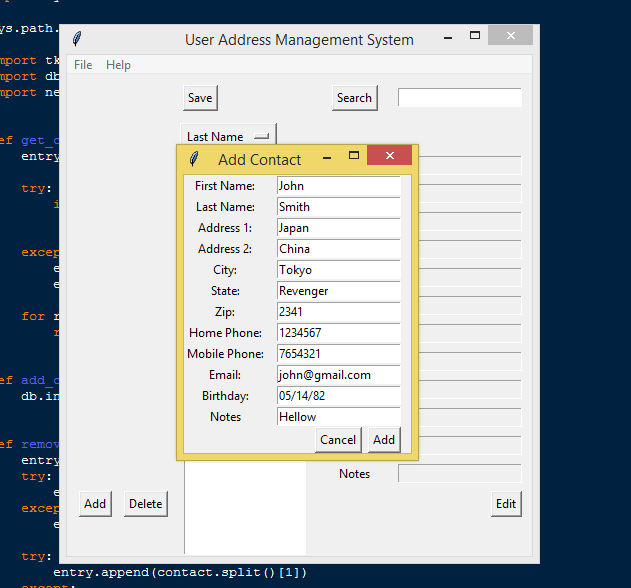Confirm with Add button in dialog
Screen dimensions: 631x588
(384, 440)
